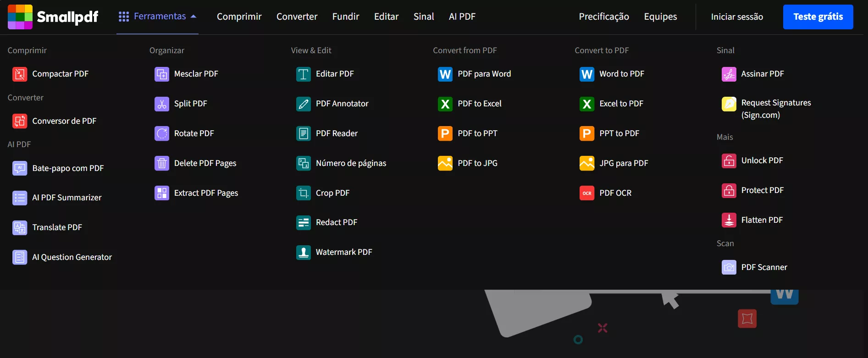Click the JPG para PDF icon

click(x=587, y=164)
